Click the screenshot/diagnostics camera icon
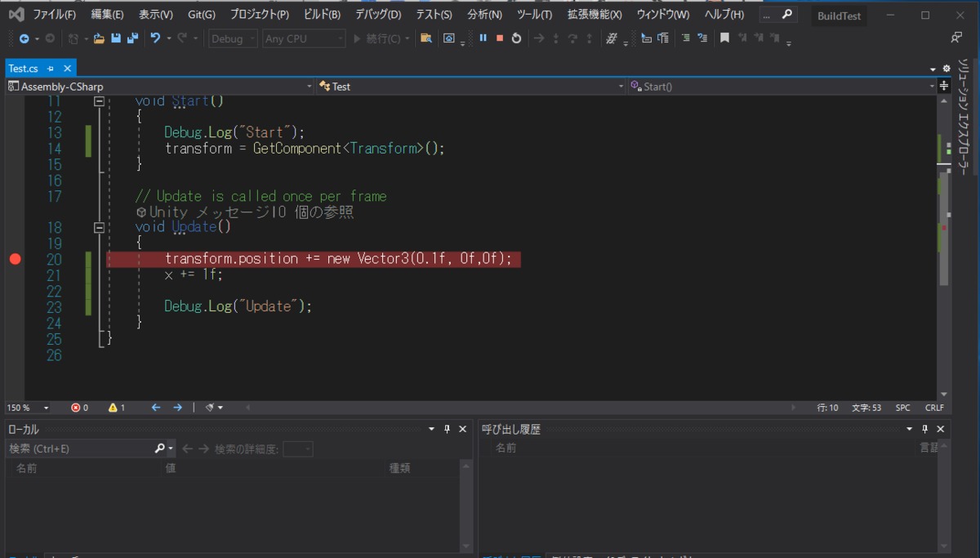Image resolution: width=980 pixels, height=558 pixels. [x=449, y=38]
